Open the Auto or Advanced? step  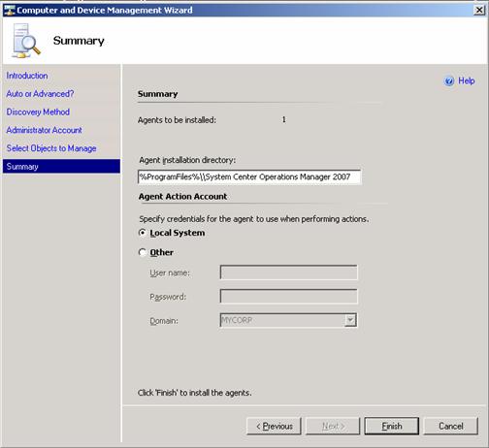pyautogui.click(x=40, y=94)
